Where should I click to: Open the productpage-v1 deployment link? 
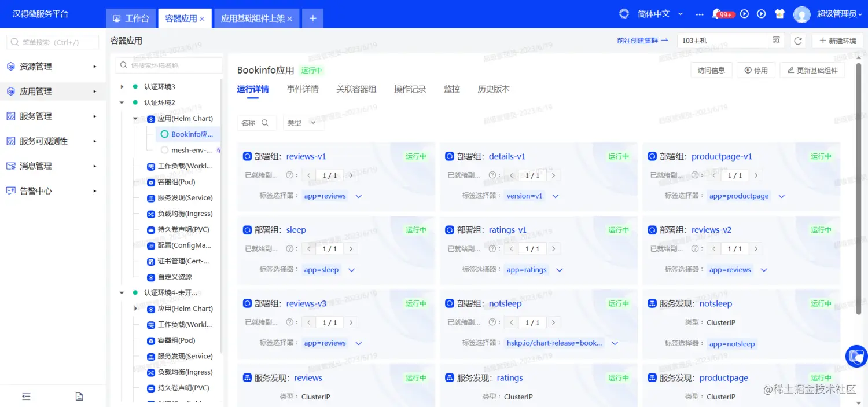[722, 156]
